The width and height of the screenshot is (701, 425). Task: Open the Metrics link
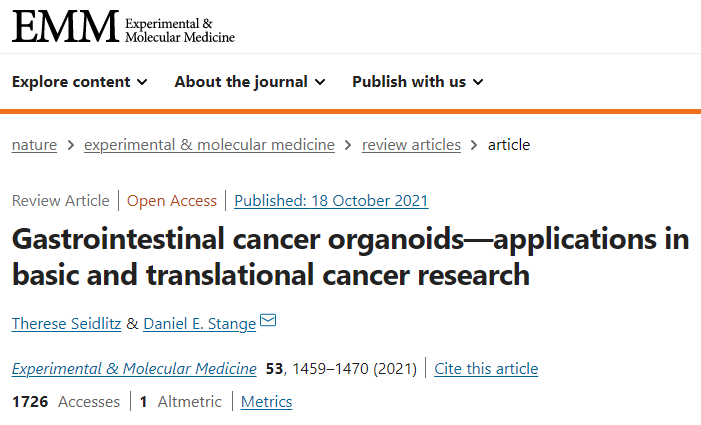pyautogui.click(x=266, y=402)
